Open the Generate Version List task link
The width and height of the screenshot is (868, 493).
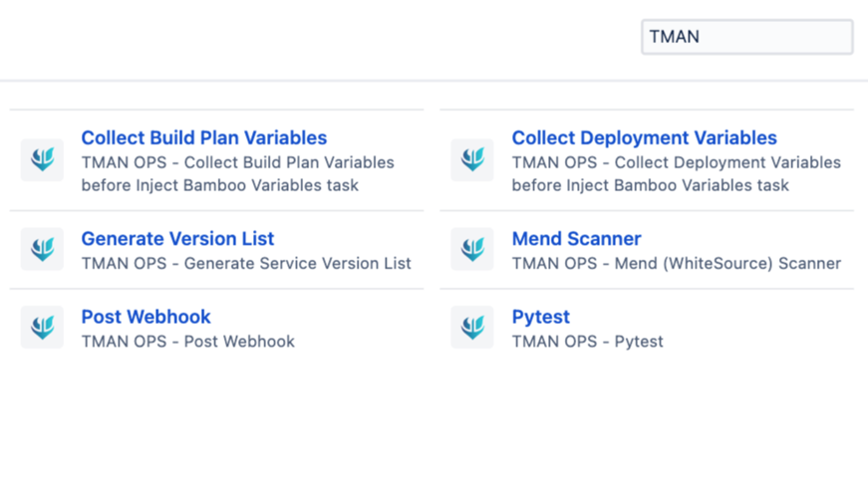click(x=177, y=239)
